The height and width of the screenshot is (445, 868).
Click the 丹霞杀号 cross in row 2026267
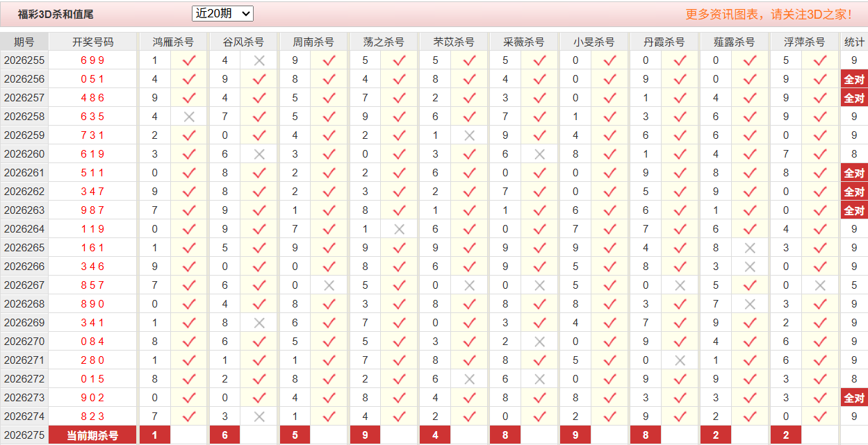(680, 285)
